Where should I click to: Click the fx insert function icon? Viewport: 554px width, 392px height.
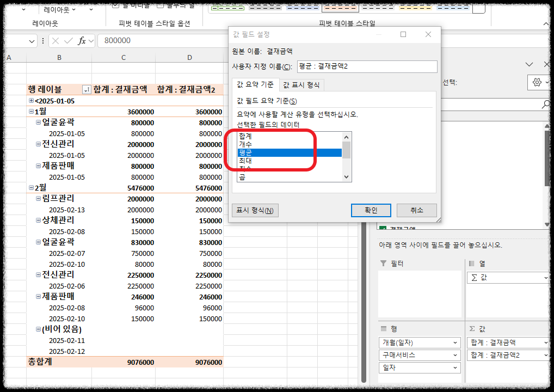pyautogui.click(x=82, y=40)
